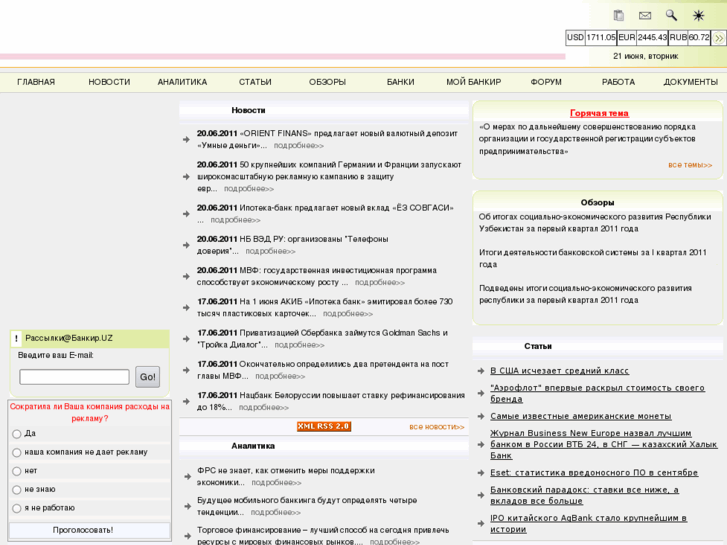Expand currency rates with double-arrow button
The height and width of the screenshot is (545, 727).
point(719,38)
